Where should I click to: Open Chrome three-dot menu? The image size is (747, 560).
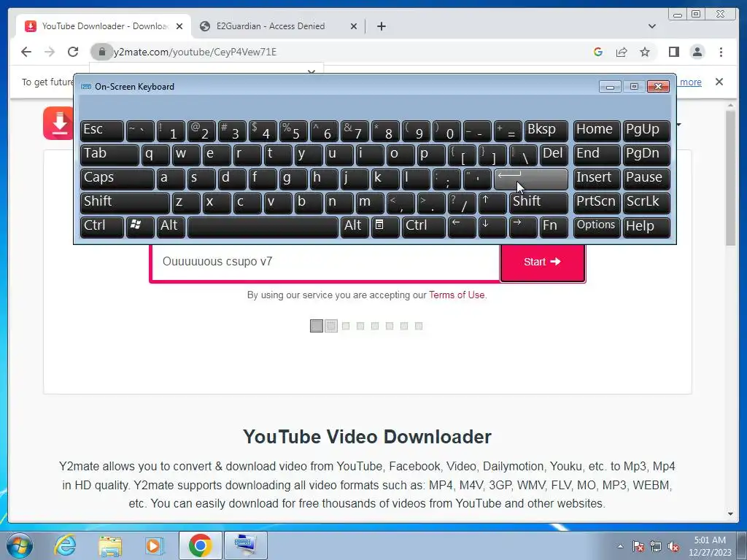coord(721,52)
